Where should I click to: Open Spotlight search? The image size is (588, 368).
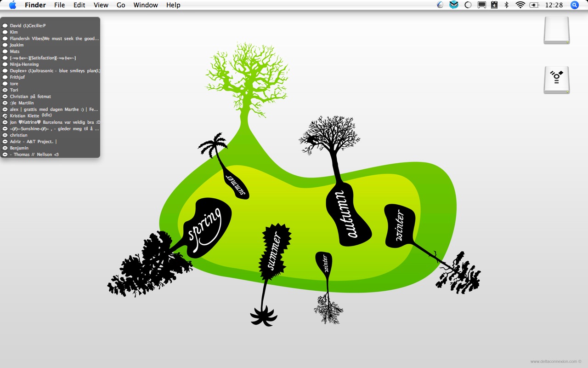pyautogui.click(x=575, y=5)
